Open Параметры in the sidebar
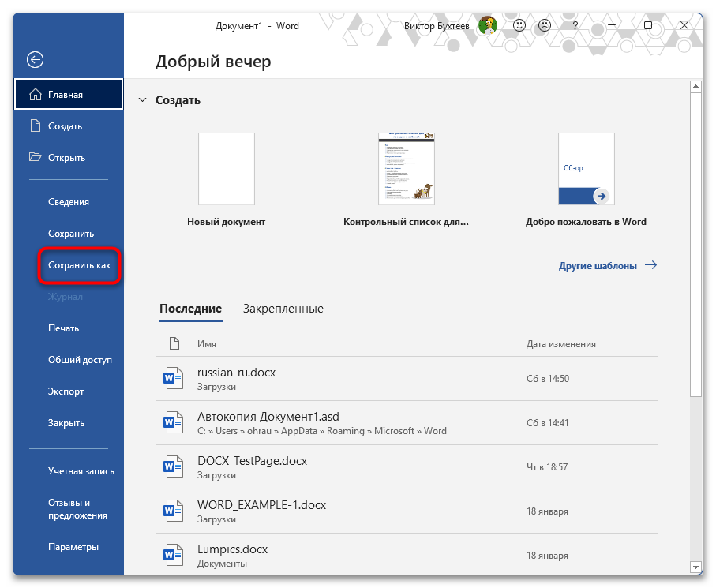The image size is (716, 588). [73, 547]
